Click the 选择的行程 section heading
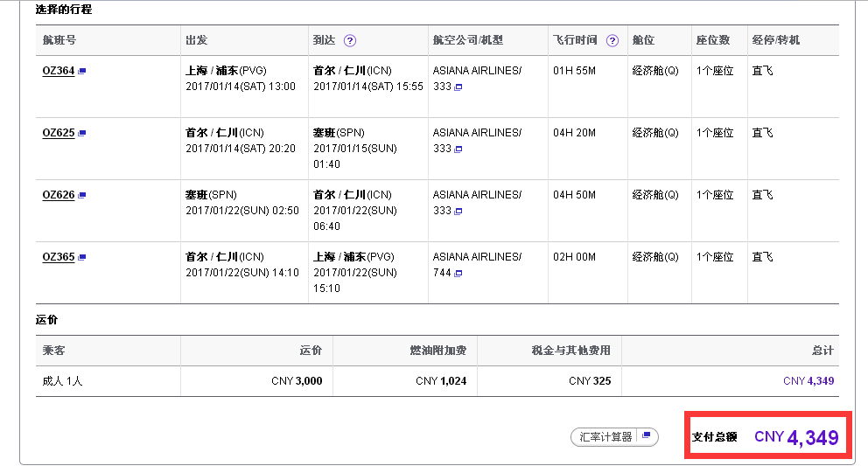The height and width of the screenshot is (466, 868). pos(64,10)
